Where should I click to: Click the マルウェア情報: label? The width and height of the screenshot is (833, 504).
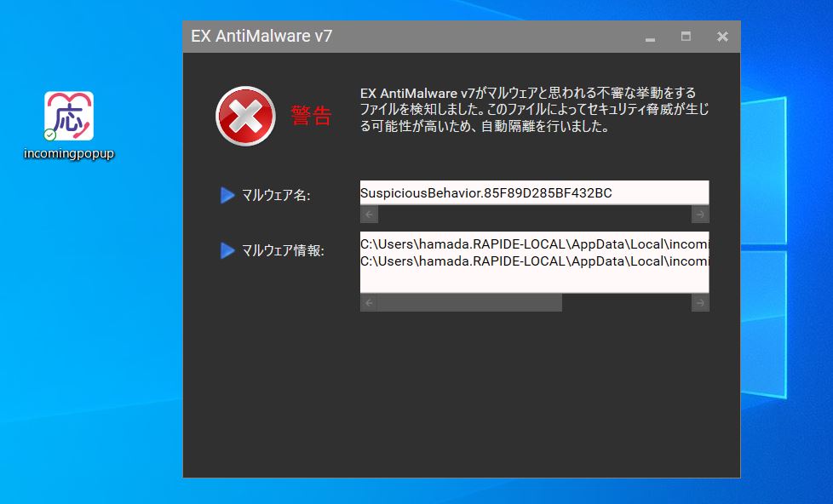point(283,250)
